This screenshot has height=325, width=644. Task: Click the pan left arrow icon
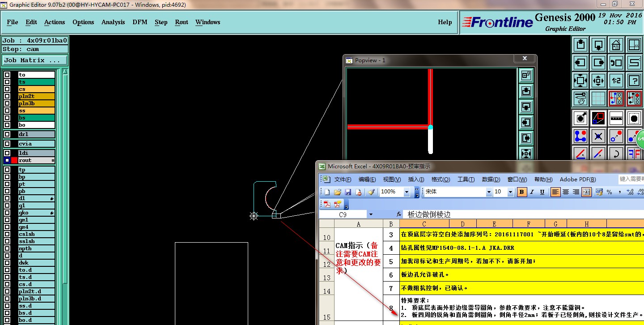tap(580, 63)
